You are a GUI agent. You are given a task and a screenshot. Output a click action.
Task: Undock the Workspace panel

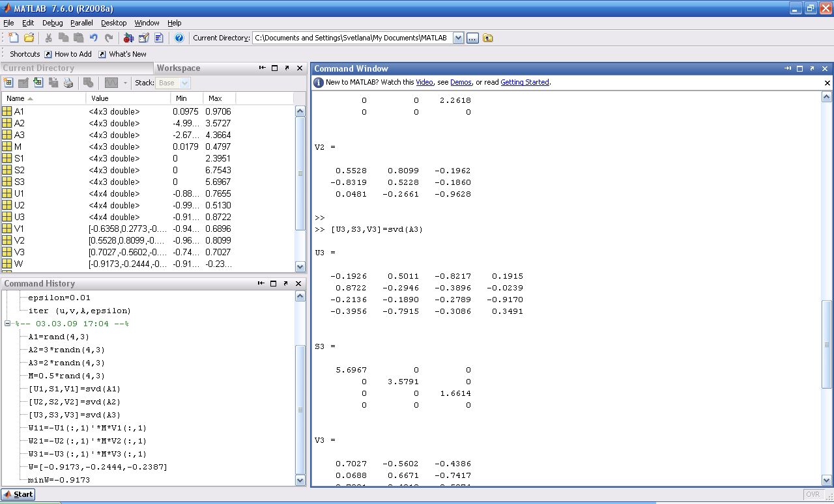click(287, 68)
